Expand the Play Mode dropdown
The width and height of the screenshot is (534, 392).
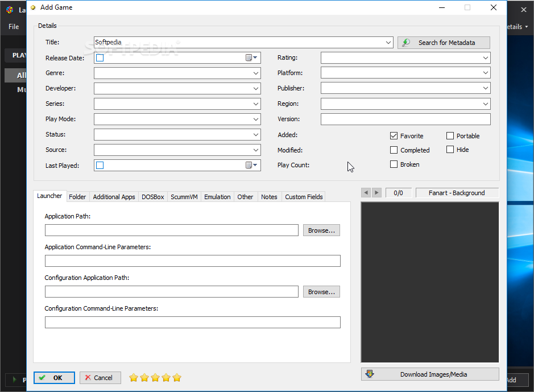pyautogui.click(x=256, y=119)
